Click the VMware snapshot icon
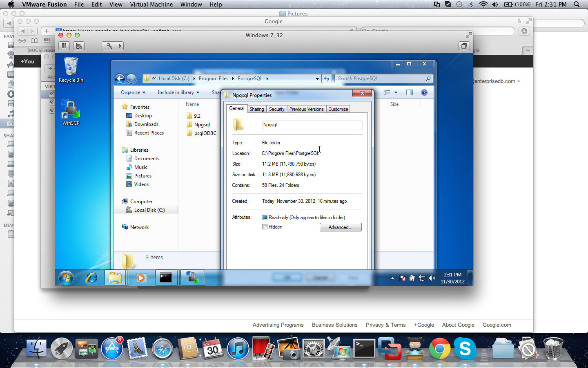This screenshot has width=588, height=368. (x=79, y=46)
